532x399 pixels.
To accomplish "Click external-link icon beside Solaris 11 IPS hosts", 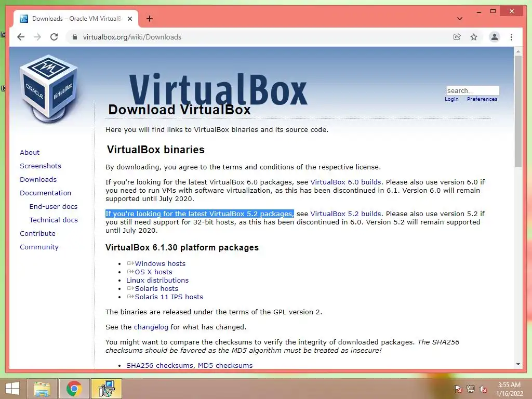I will tap(130, 297).
